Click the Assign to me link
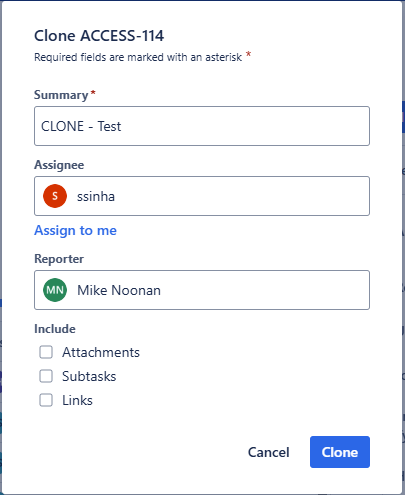The image size is (405, 495). [76, 231]
